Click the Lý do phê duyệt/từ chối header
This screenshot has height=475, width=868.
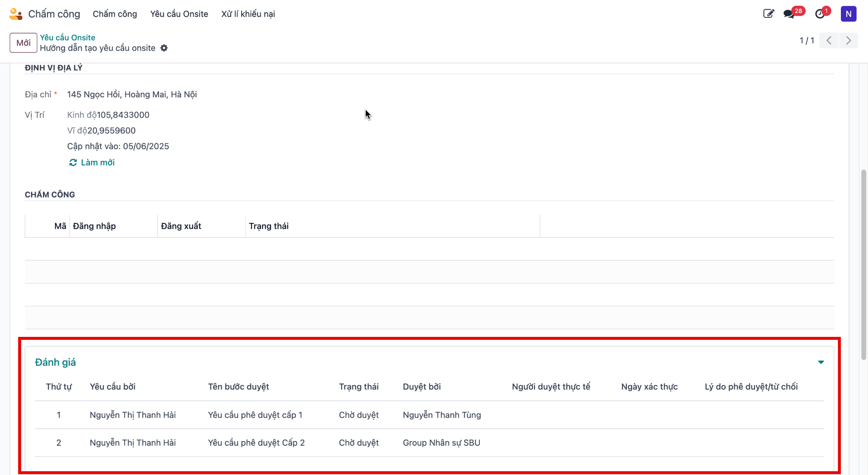[751, 387]
